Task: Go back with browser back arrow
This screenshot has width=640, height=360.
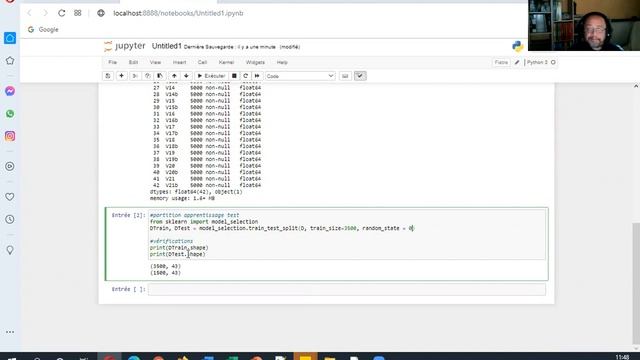Action: pyautogui.click(x=29, y=13)
